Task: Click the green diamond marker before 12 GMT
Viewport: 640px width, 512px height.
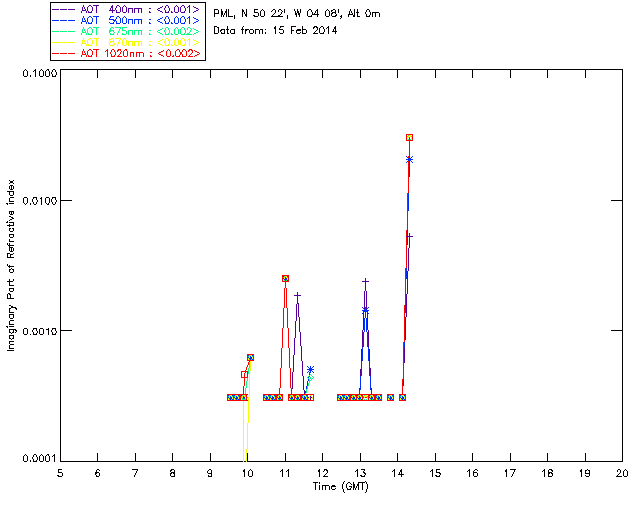Action: click(x=311, y=378)
